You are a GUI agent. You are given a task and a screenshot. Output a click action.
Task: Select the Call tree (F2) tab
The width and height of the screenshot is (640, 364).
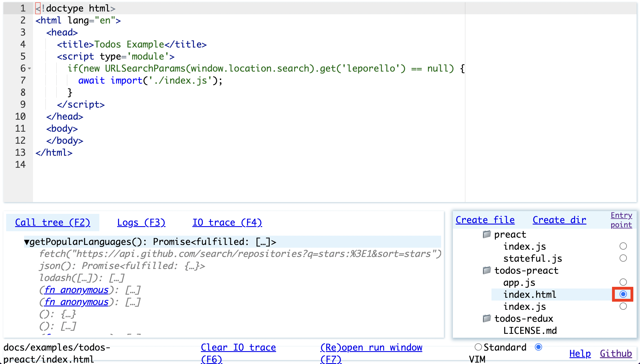(53, 222)
